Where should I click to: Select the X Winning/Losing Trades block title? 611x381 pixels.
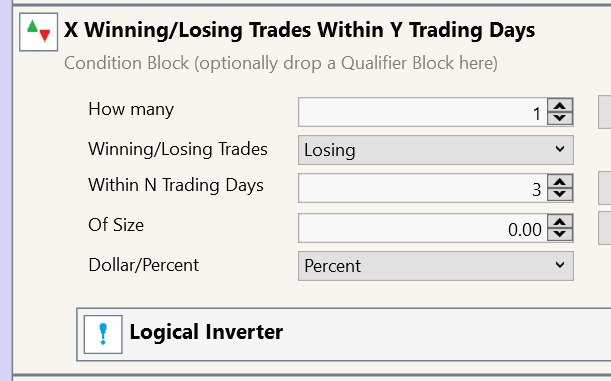coord(299,30)
